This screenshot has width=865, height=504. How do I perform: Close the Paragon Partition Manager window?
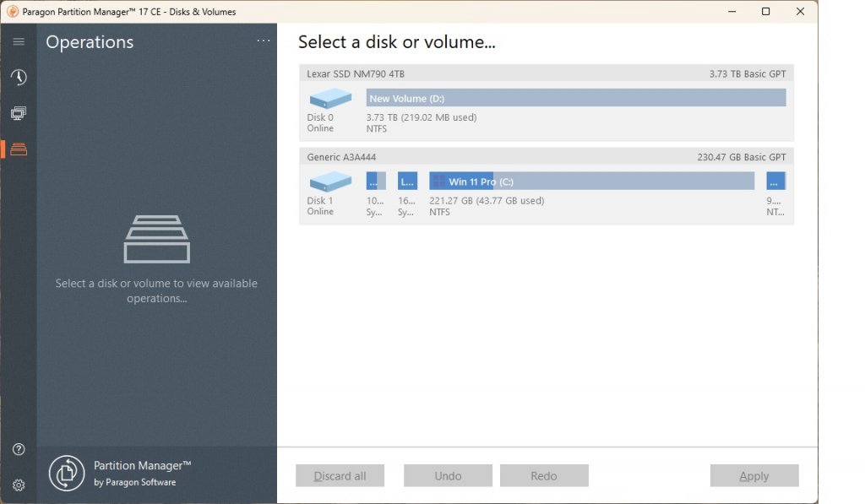tap(800, 12)
